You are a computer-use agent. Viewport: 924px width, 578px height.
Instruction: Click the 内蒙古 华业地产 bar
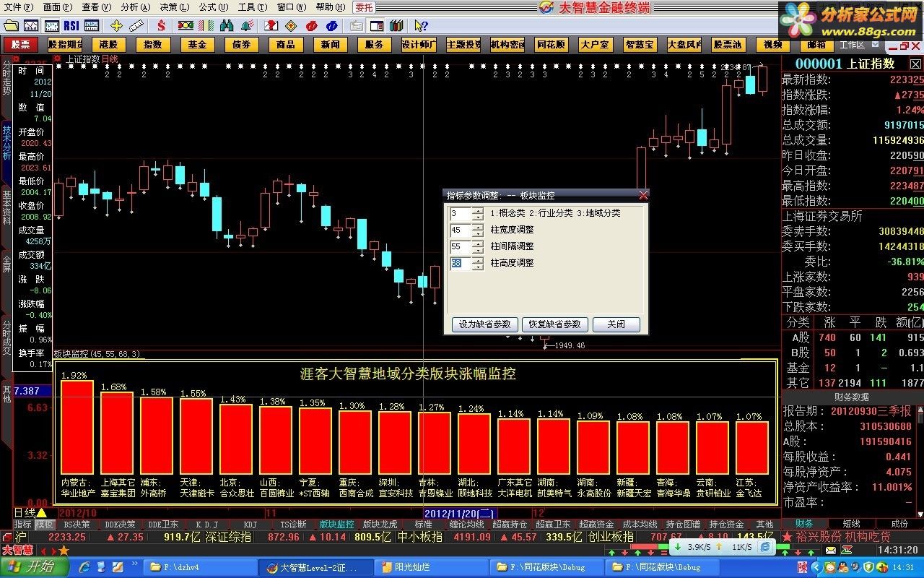tap(77, 428)
